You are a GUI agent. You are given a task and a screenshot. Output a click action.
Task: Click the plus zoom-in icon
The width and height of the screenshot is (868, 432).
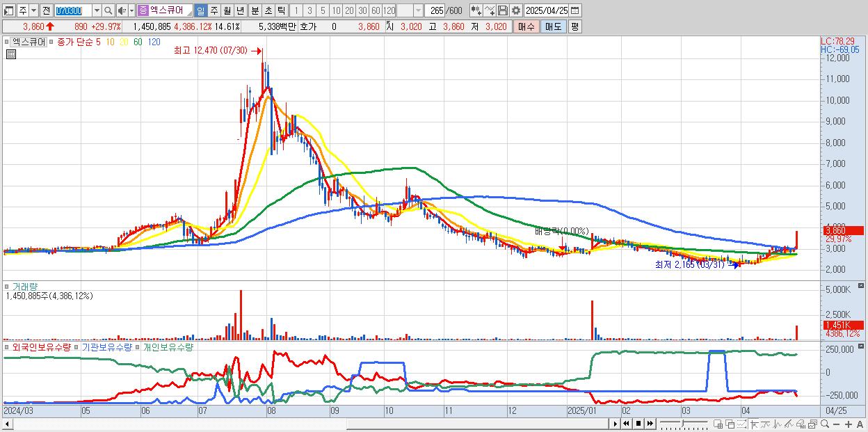[849, 424]
